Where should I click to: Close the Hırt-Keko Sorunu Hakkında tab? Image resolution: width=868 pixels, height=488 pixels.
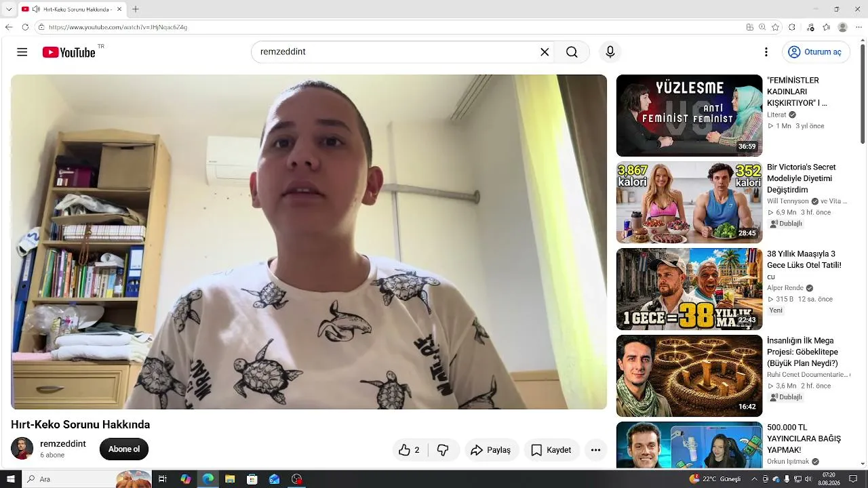tap(119, 9)
